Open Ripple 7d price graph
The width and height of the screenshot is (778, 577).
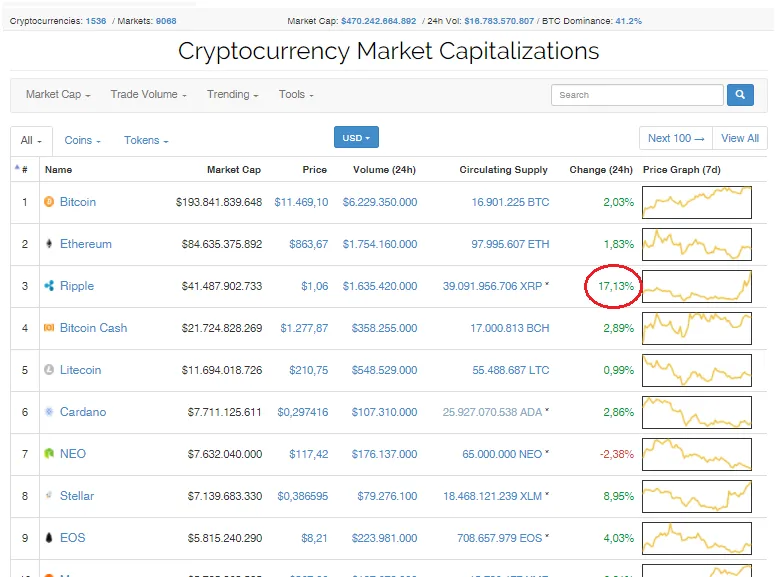[697, 286]
